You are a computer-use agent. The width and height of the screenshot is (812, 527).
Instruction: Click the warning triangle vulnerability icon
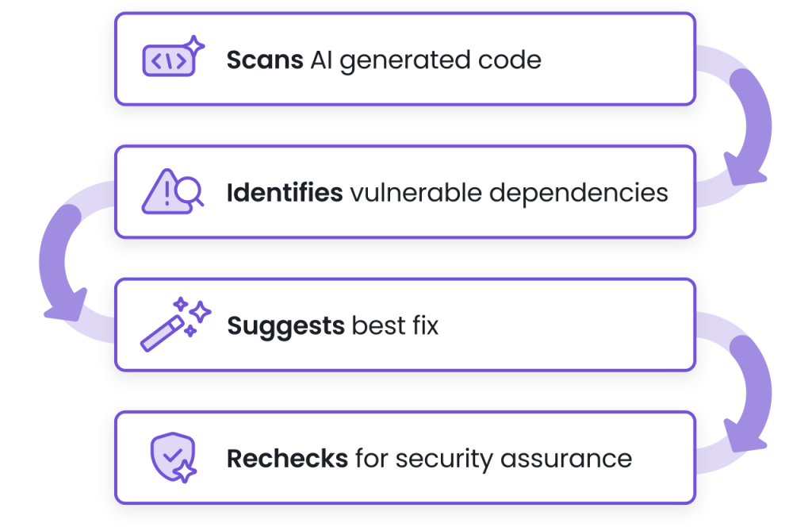pyautogui.click(x=161, y=191)
